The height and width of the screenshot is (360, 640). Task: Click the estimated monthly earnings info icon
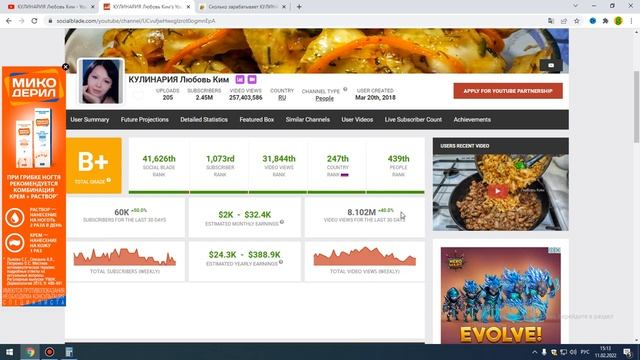click(282, 222)
